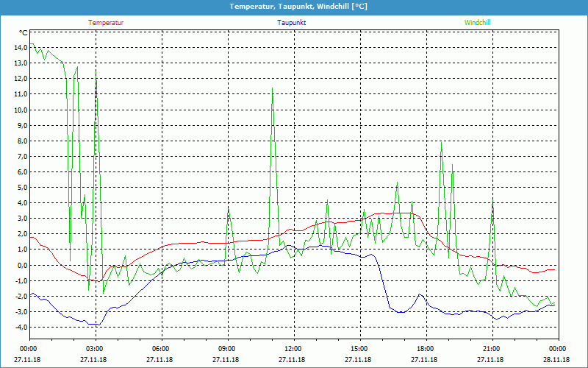
Task: Click the blue Taupunkt legend label
Action: click(292, 23)
